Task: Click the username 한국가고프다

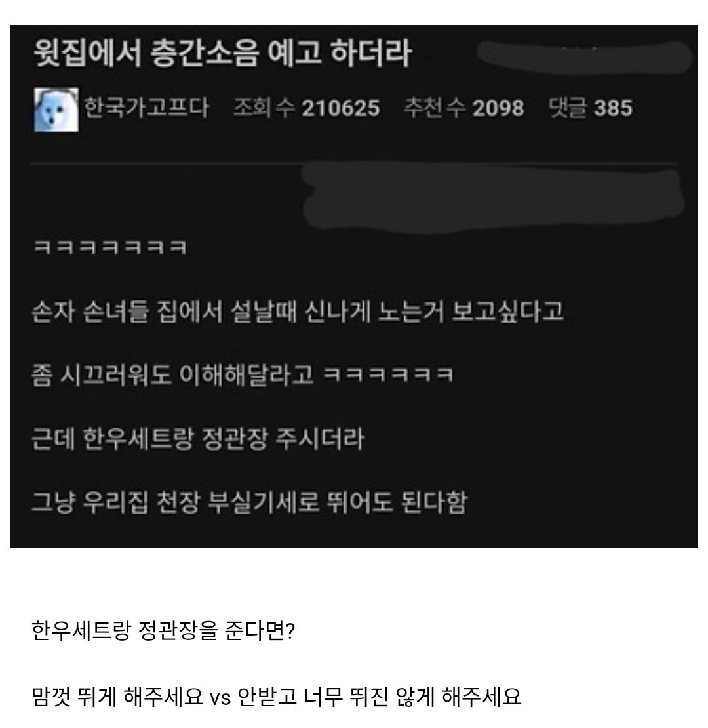Action: (x=146, y=108)
